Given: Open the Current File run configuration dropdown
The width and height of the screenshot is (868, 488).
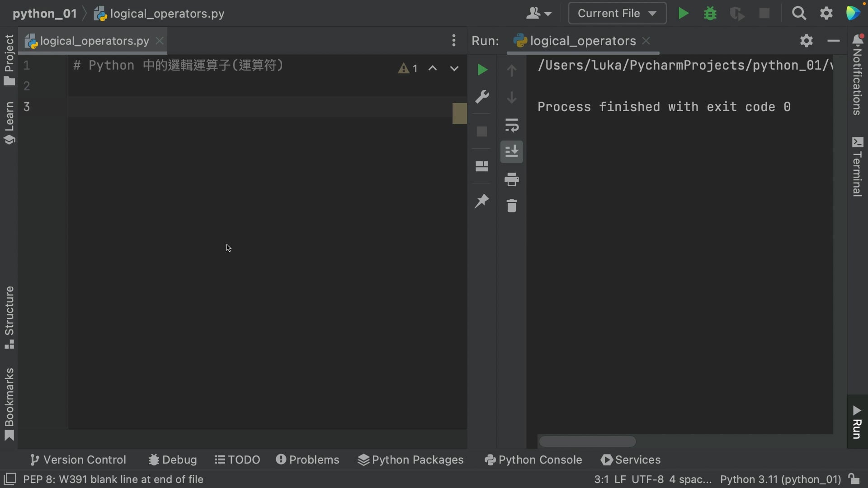Looking at the screenshot, I should 617,13.
